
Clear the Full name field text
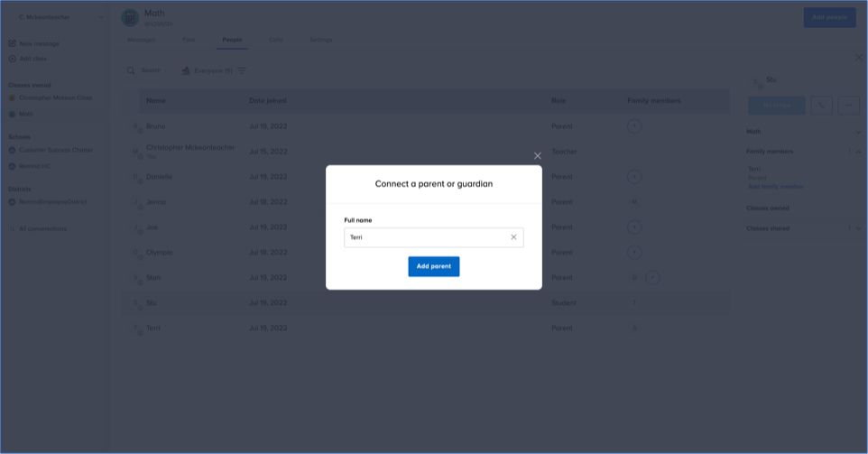point(513,237)
